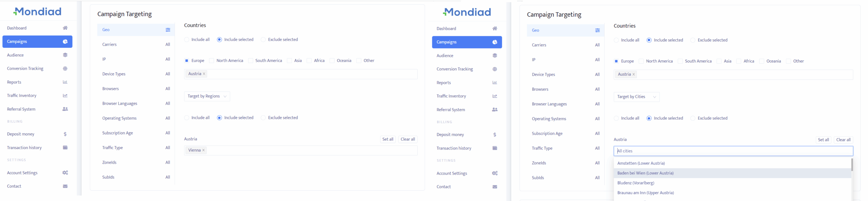
Task: Click Referral System people icon in left sidebar
Action: [x=65, y=109]
